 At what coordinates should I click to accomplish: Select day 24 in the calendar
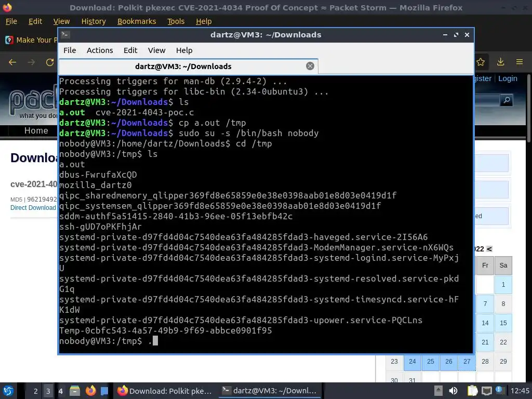(x=412, y=362)
